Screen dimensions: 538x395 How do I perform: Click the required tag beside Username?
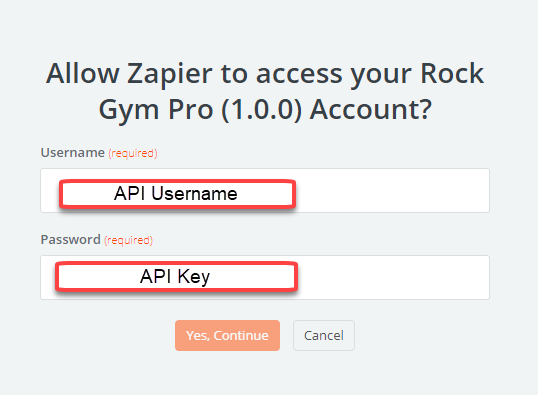pyautogui.click(x=133, y=153)
